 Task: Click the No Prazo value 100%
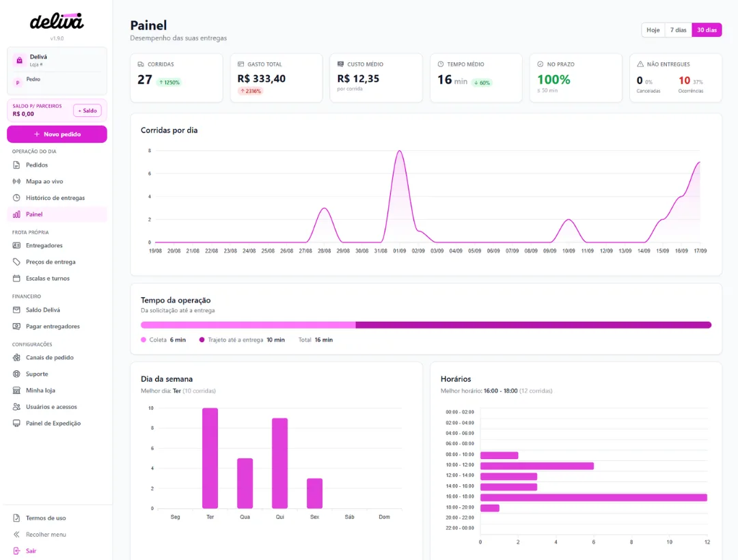[x=553, y=79]
